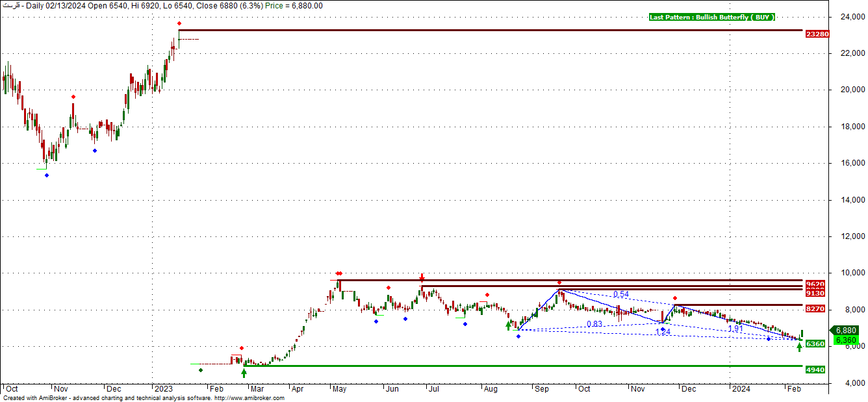The width and height of the screenshot is (868, 402).
Task: Select the red sell arrow in late June 2023
Action: click(x=422, y=277)
